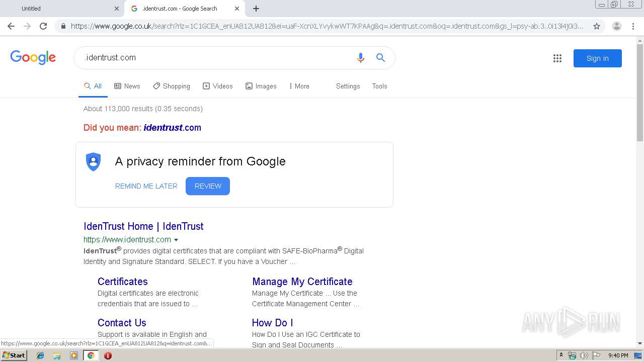Viewport: 644px width, 362px height.
Task: Open the Contact Us sitelink
Action: pos(122,323)
